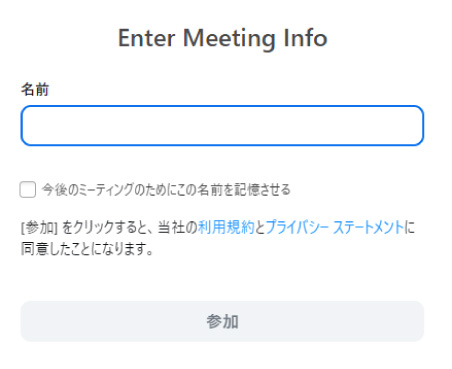The width and height of the screenshot is (452, 369).
Task: Click the 名前 field label
Action: (35, 90)
